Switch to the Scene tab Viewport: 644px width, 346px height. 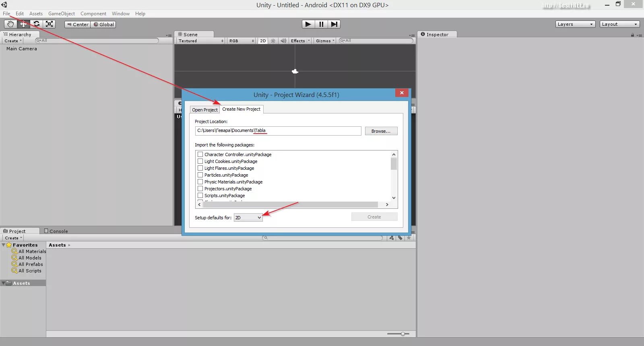click(194, 35)
